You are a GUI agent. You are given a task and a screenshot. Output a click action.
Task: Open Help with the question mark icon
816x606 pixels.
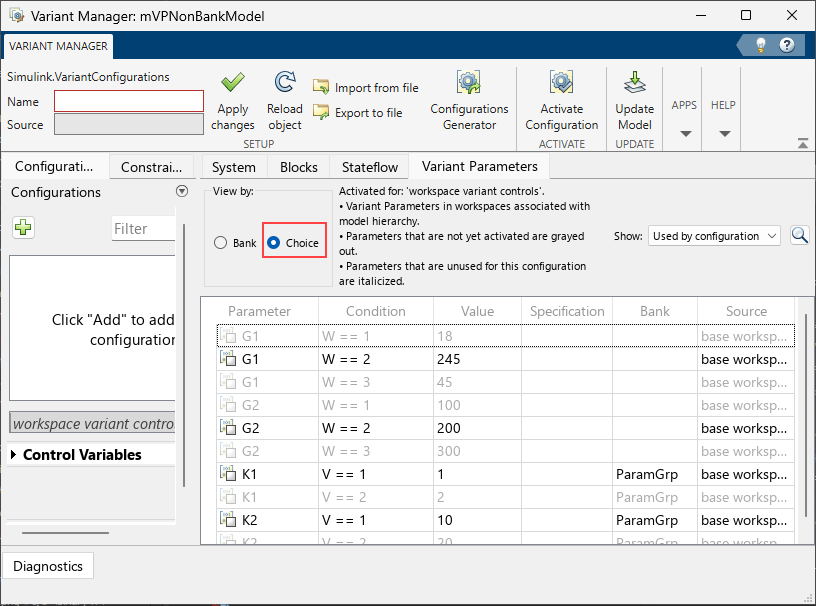[786, 45]
